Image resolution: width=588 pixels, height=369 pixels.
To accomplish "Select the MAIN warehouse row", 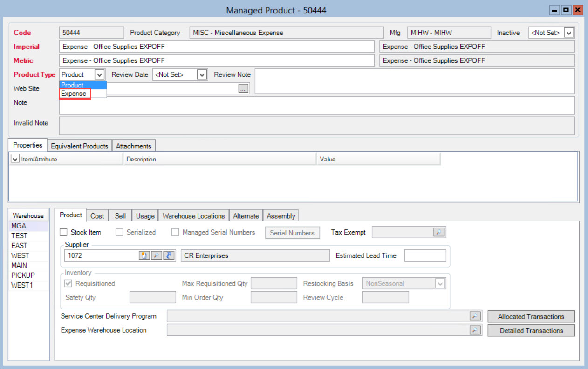I will click(x=28, y=265).
